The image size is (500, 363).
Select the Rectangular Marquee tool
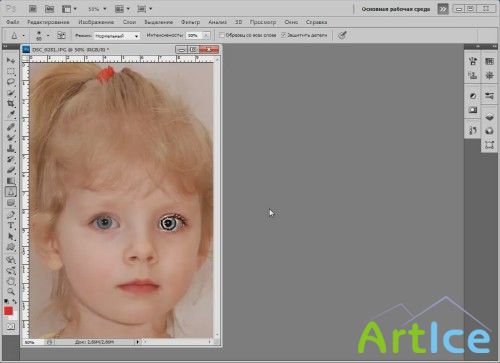point(11,71)
